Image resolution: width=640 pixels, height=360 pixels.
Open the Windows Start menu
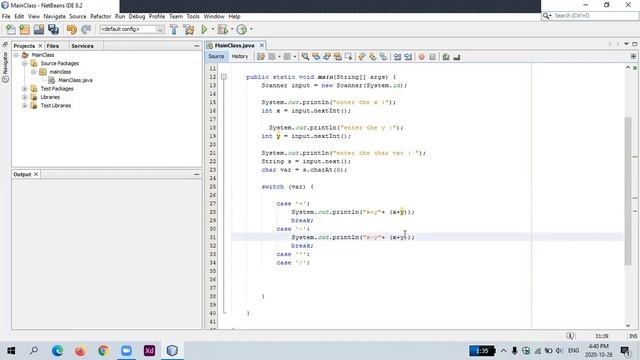[11, 351]
